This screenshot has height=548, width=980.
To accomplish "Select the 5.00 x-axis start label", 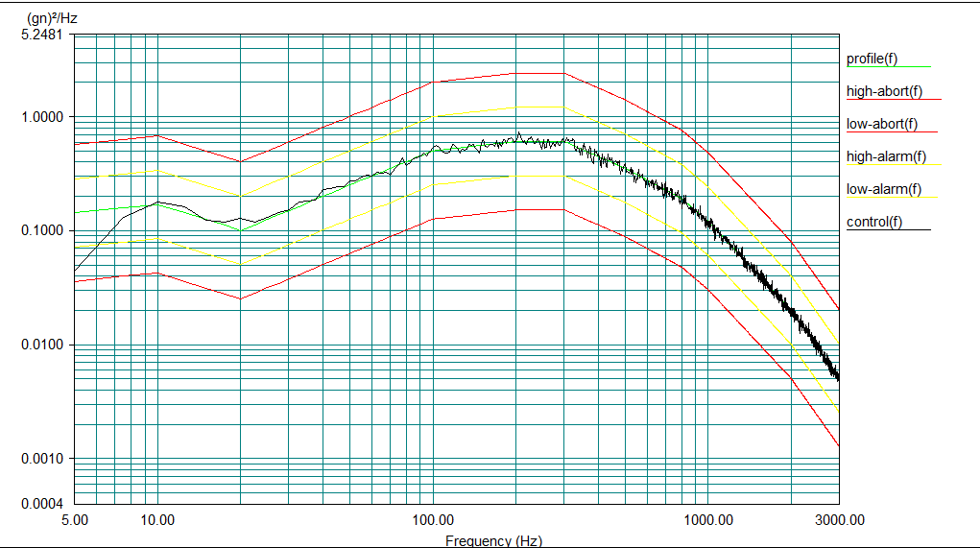I will point(75,520).
